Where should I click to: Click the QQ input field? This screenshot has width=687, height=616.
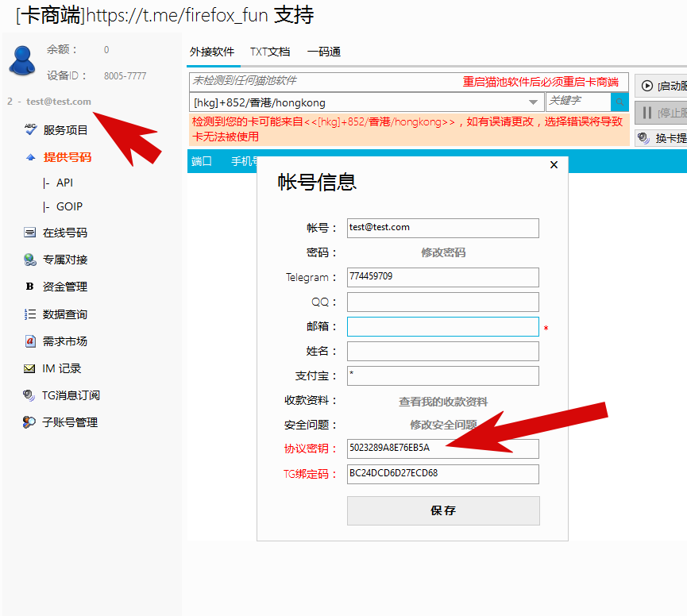[x=443, y=302]
